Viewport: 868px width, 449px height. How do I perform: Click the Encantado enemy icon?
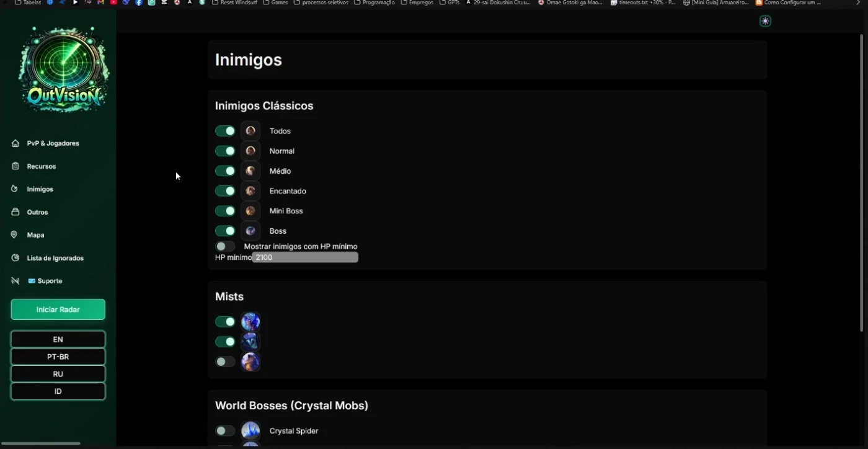pyautogui.click(x=250, y=191)
